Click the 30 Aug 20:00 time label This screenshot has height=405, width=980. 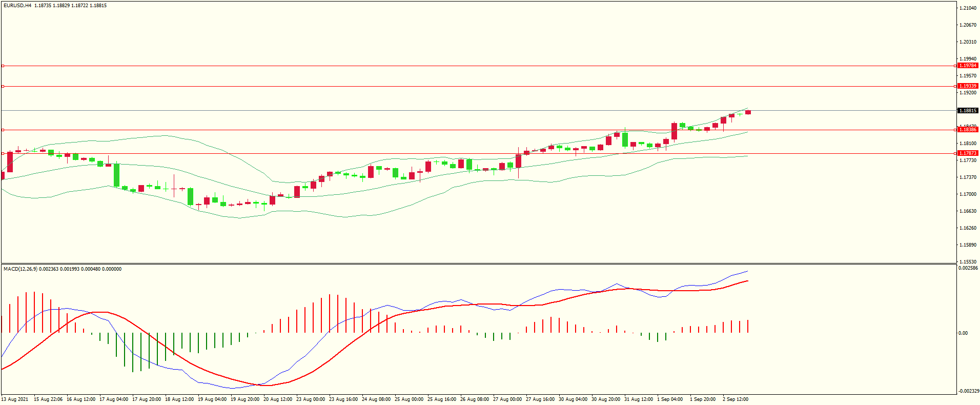coord(606,399)
